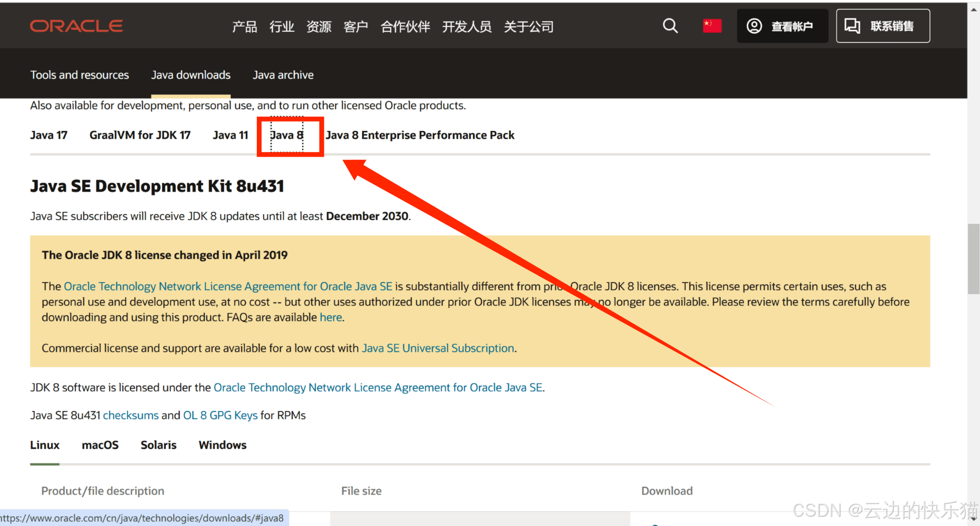Click the scrollbar up arrow
980x526 pixels.
(x=973, y=10)
